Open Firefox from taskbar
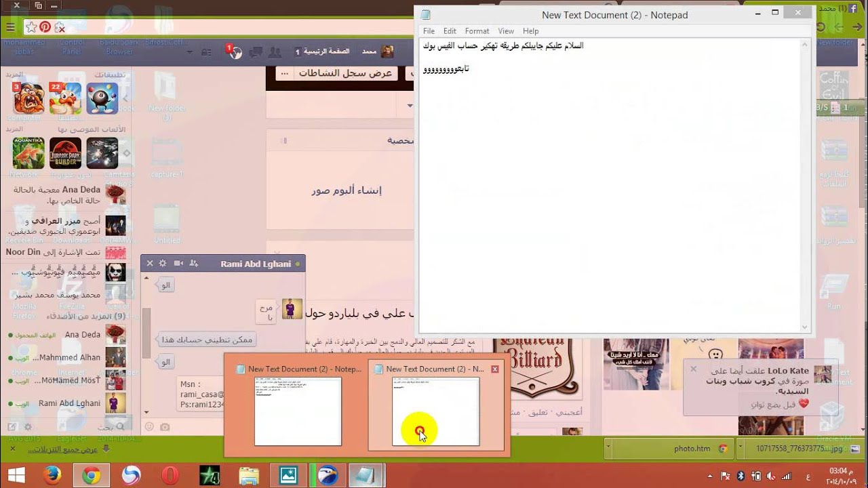 [x=52, y=475]
